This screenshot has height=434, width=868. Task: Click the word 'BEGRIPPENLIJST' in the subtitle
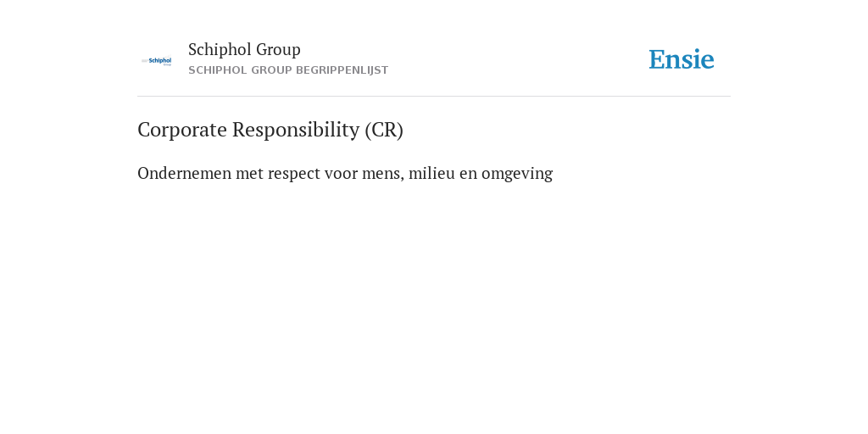coord(342,70)
